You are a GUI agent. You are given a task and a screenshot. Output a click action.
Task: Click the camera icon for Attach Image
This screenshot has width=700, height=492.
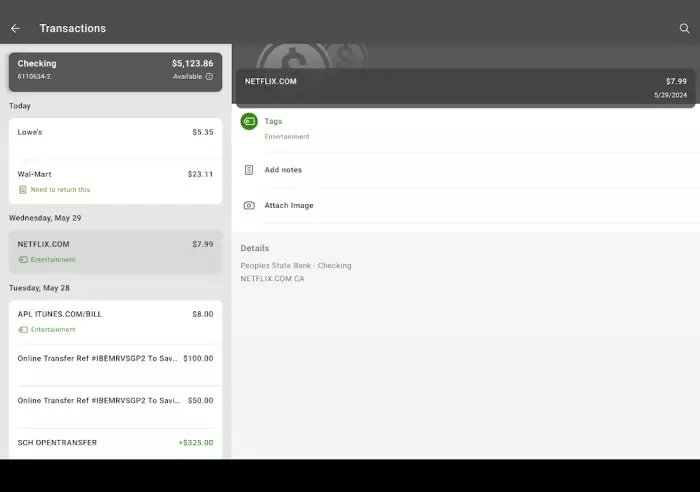[x=249, y=205]
